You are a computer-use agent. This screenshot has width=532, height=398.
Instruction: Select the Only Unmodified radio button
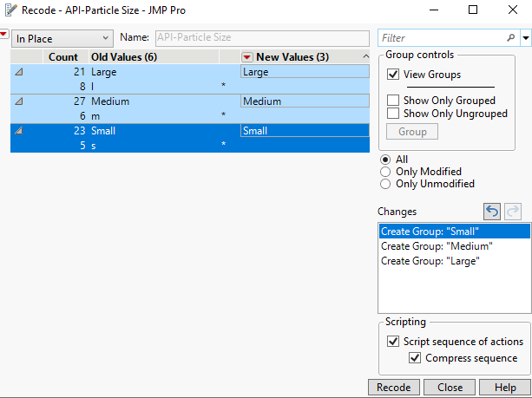pyautogui.click(x=385, y=184)
